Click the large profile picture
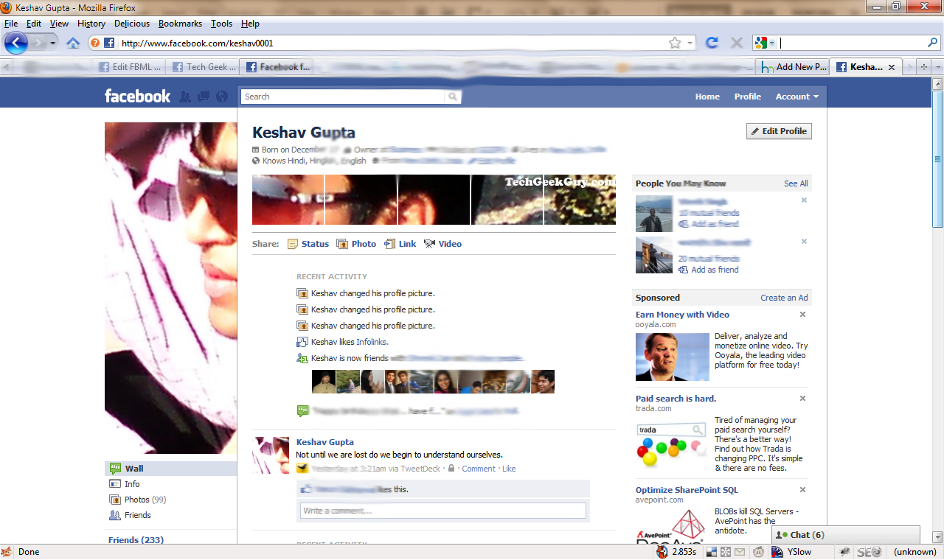944x560 pixels. 170,288
